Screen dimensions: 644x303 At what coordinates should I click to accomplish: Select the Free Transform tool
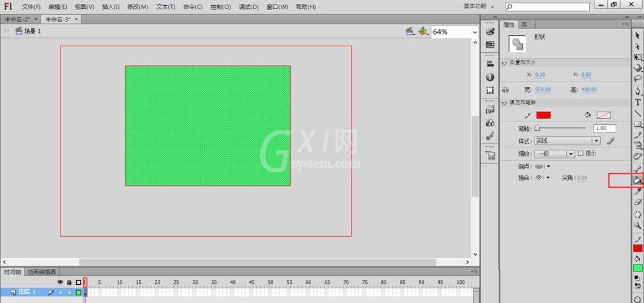click(x=638, y=57)
